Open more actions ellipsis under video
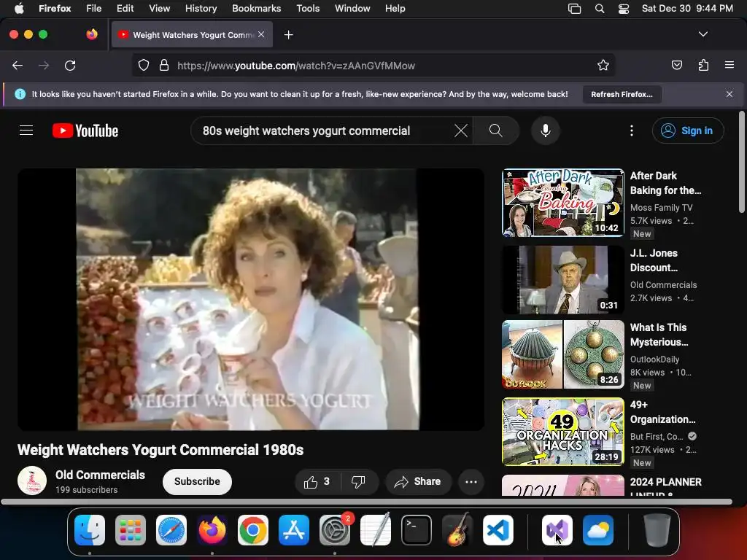Image resolution: width=747 pixels, height=560 pixels. click(471, 482)
